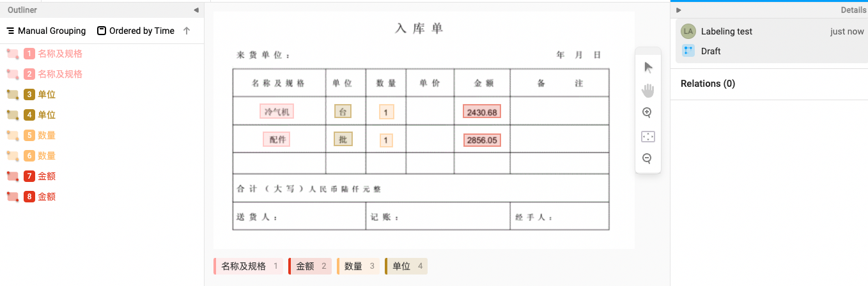Collapse the Outliner panel
Screen dimensions: 868x286
pos(196,10)
